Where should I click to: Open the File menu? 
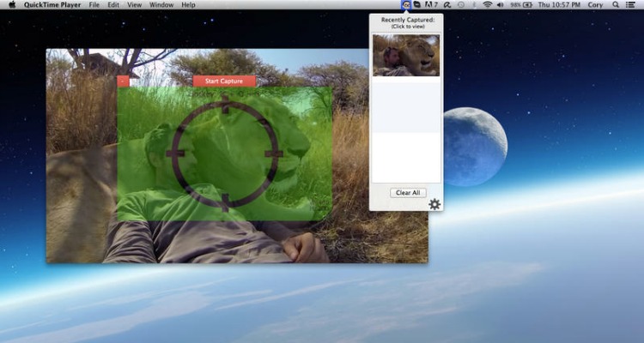(94, 5)
